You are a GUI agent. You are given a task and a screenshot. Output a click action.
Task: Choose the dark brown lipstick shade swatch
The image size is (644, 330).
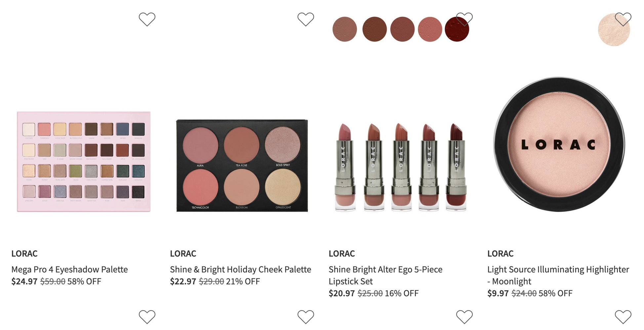point(375,29)
